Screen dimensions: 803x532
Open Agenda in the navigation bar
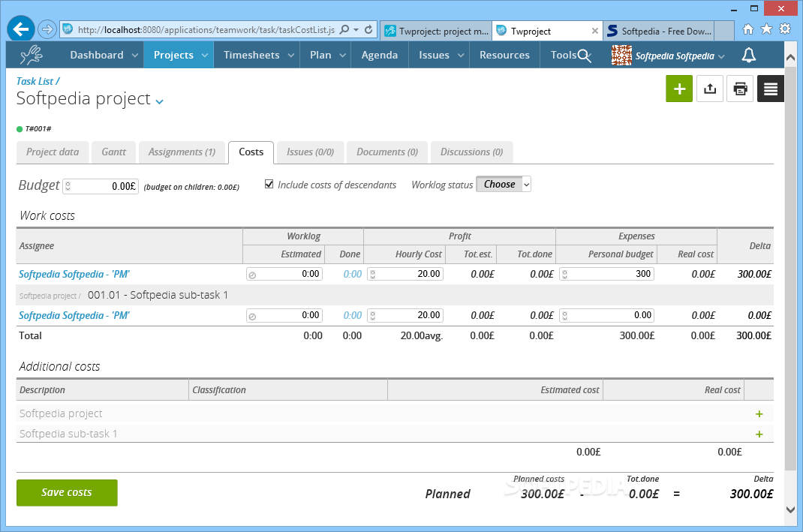[x=380, y=55]
